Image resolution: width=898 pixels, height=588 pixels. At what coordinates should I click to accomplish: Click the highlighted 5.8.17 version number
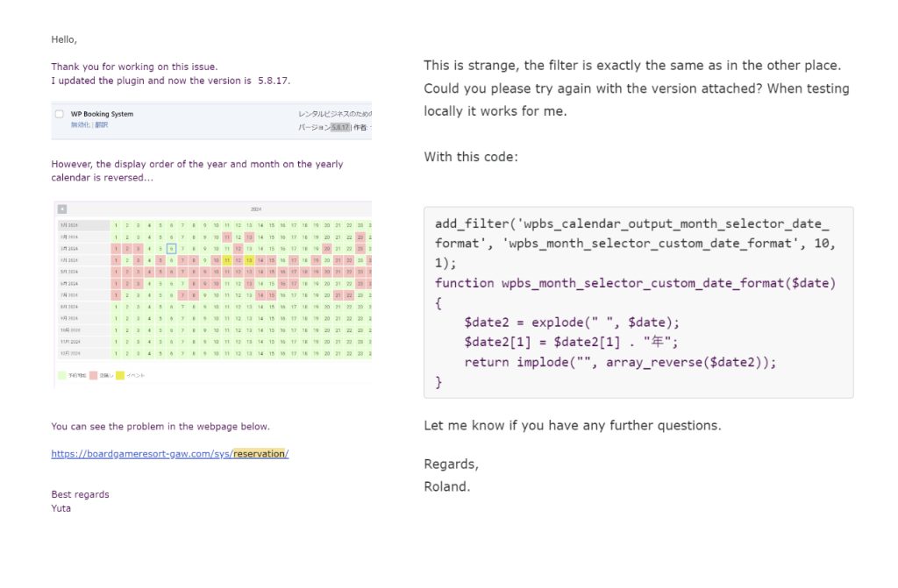click(339, 127)
